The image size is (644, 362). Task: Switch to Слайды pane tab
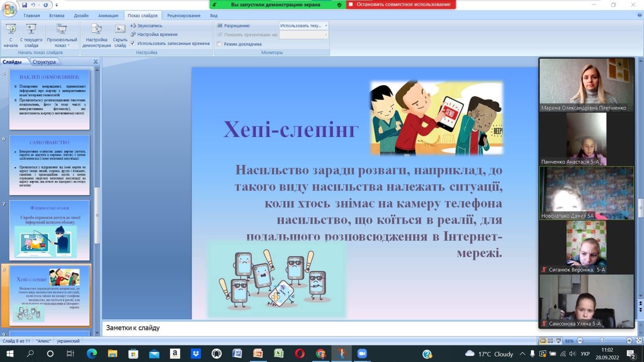coord(12,62)
